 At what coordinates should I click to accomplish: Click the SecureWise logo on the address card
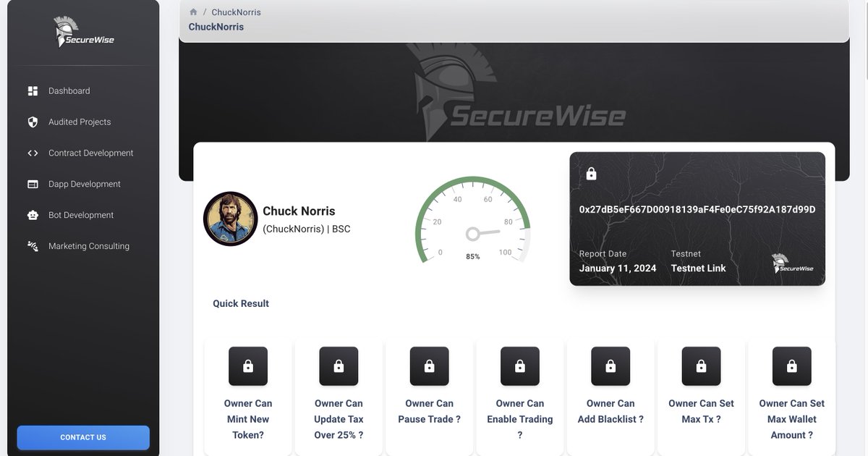click(x=792, y=263)
